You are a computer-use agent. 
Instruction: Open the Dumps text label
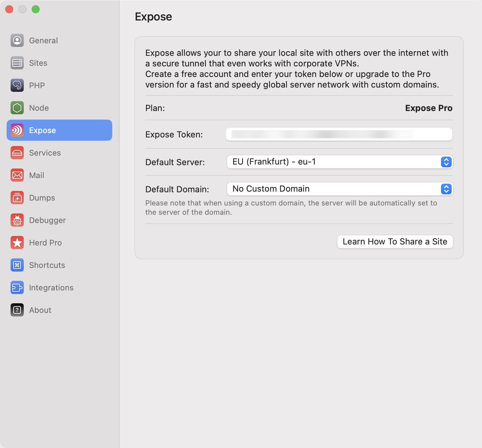coord(42,198)
